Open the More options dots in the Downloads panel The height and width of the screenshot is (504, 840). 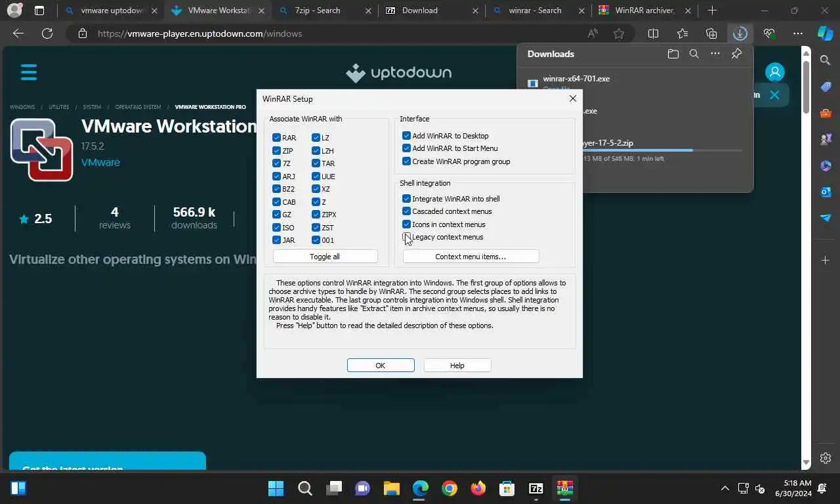(x=715, y=54)
